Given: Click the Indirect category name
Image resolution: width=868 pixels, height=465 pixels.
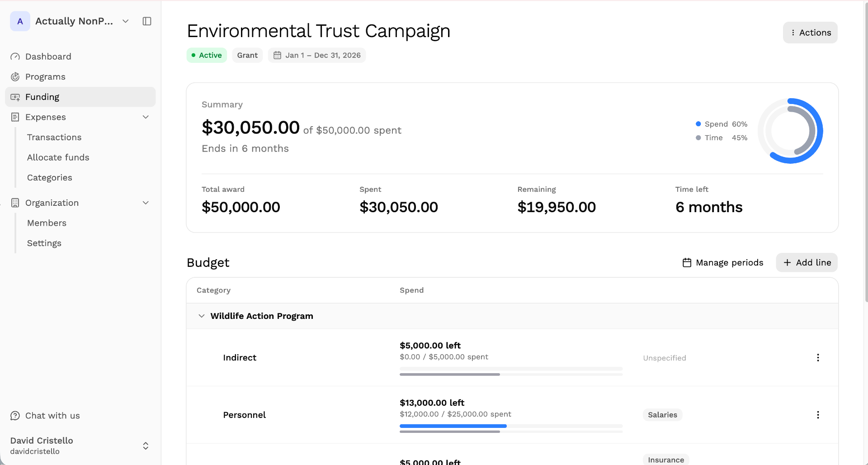Looking at the screenshot, I should (240, 358).
